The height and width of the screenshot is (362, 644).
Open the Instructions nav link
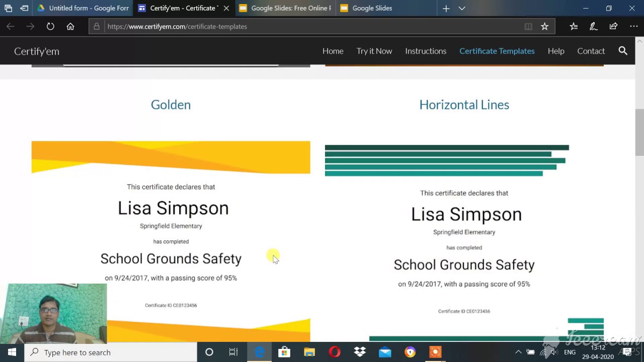coord(426,51)
